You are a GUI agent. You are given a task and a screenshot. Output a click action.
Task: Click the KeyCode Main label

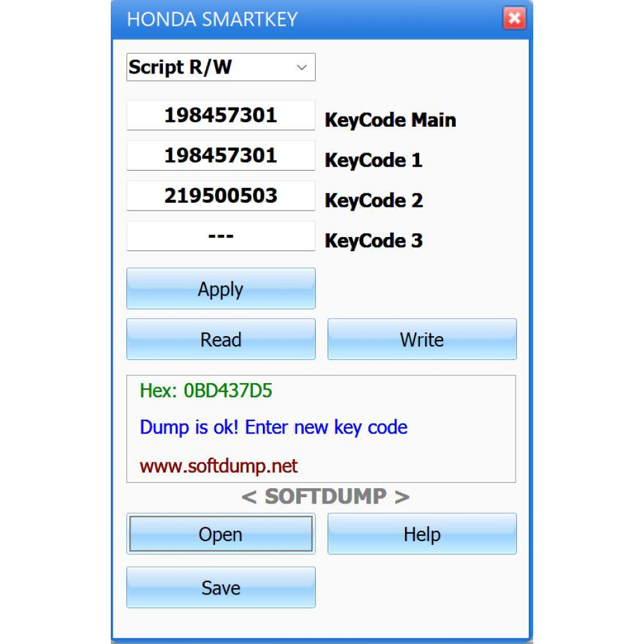click(x=390, y=120)
